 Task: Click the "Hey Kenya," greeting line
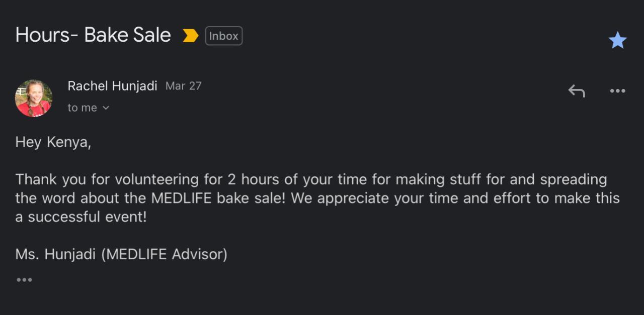(53, 142)
